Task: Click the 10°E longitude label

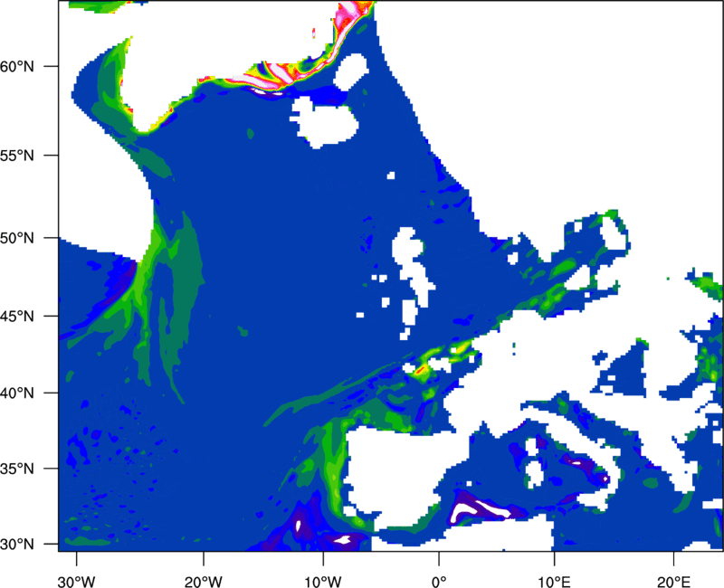Action: coord(554,582)
